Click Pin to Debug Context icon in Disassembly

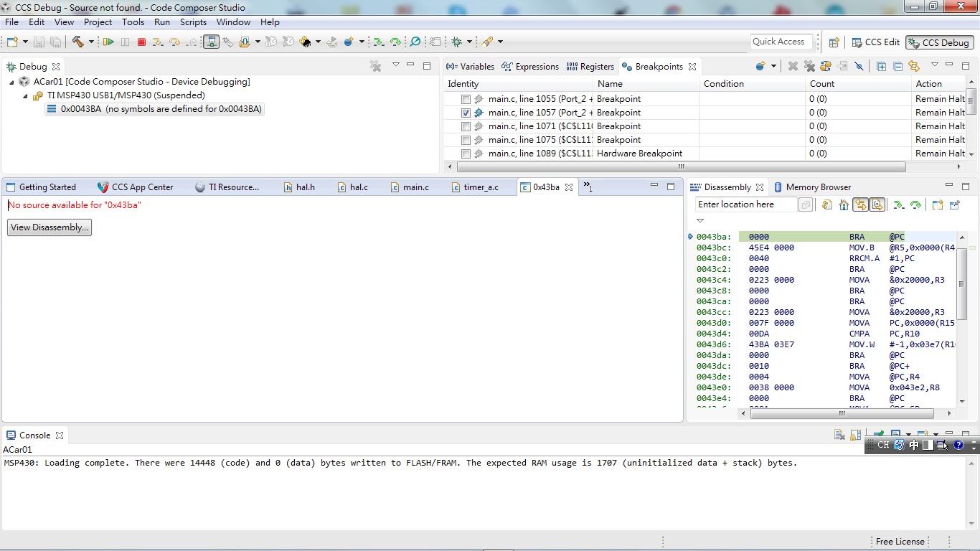point(954,204)
